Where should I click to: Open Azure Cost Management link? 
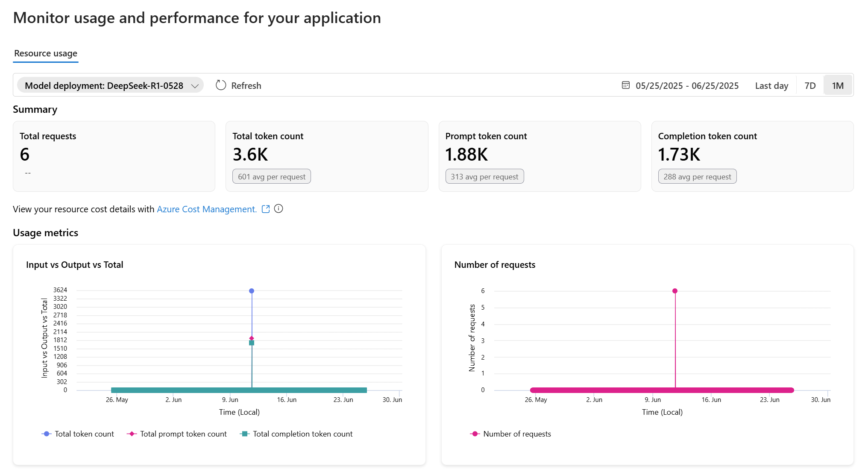[206, 209]
